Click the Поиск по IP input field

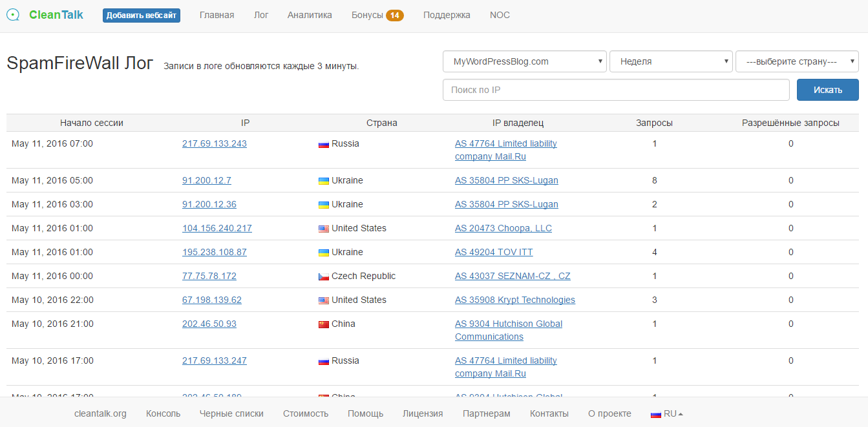615,89
